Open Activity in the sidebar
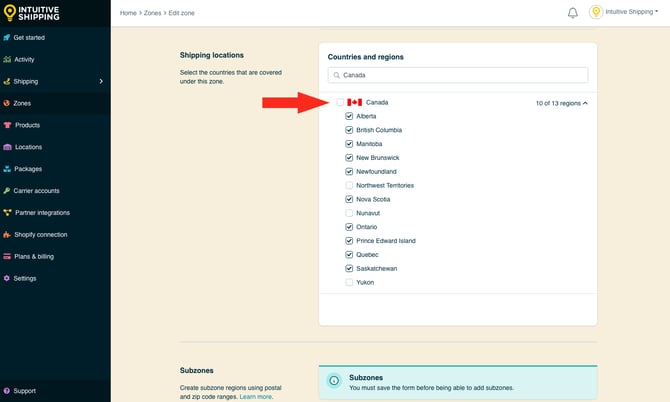This screenshot has height=402, width=670. coord(24,59)
